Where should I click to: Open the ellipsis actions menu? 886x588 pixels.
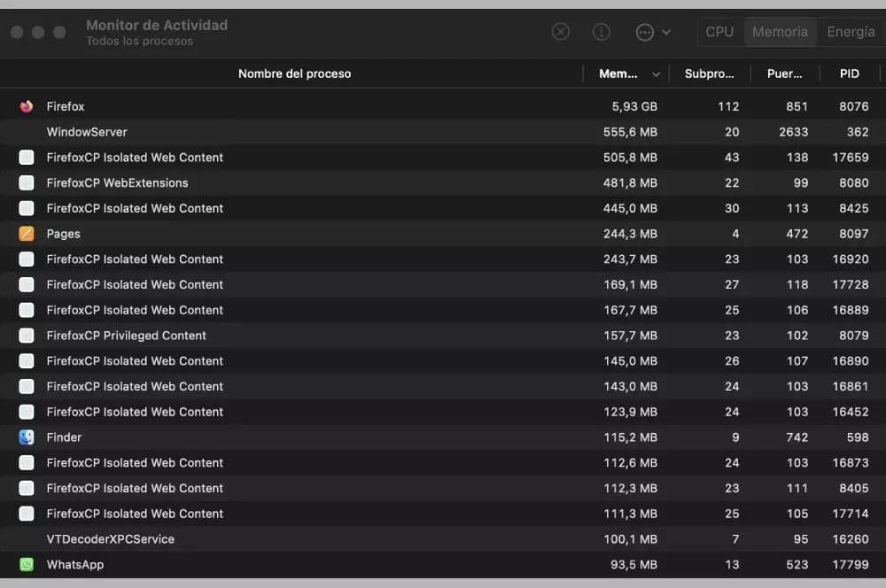(x=645, y=32)
